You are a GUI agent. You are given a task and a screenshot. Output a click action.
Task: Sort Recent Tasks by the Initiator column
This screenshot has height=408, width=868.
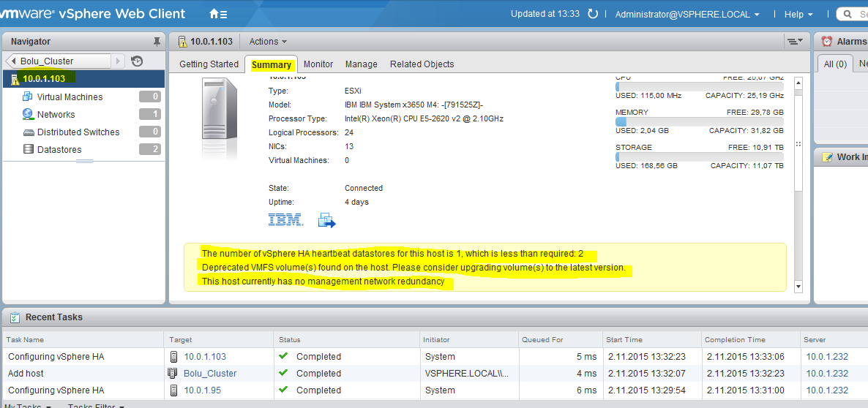469,339
